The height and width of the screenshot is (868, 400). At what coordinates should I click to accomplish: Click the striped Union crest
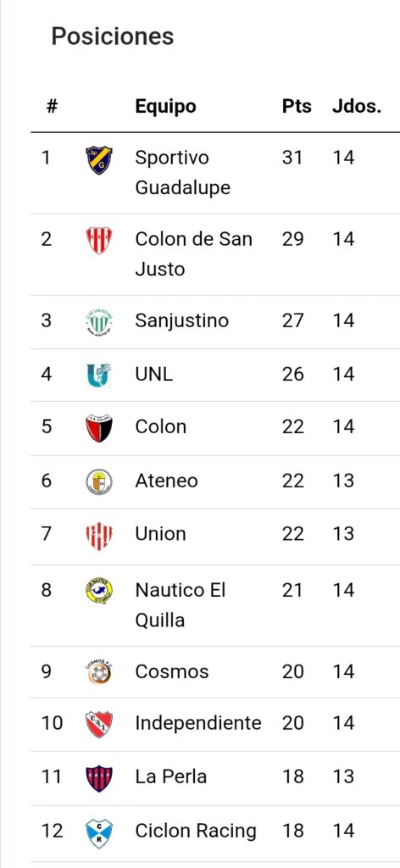(x=99, y=536)
